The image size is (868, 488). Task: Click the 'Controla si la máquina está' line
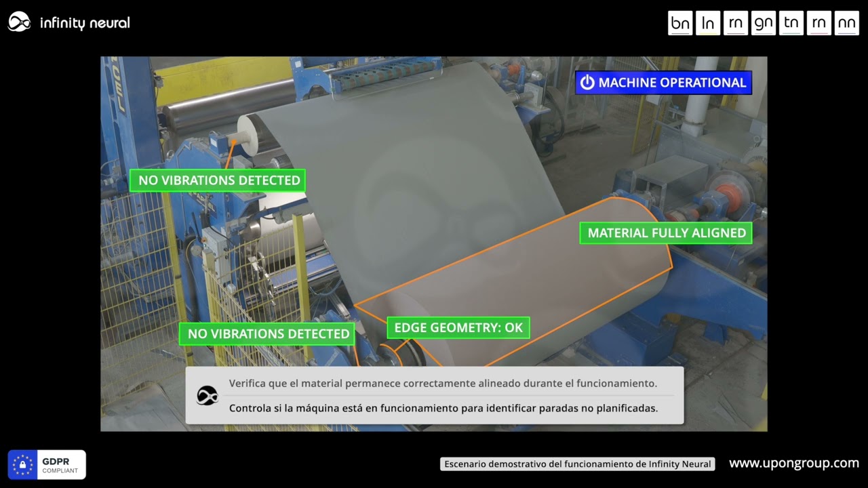pos(443,408)
